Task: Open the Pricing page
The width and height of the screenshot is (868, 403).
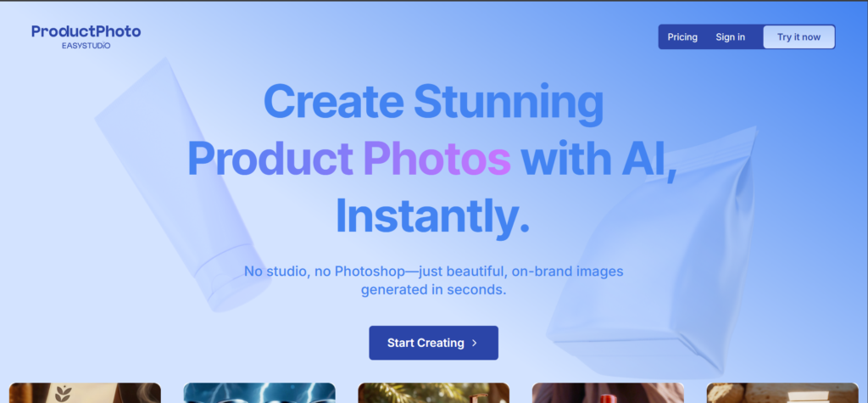Action: pyautogui.click(x=682, y=37)
